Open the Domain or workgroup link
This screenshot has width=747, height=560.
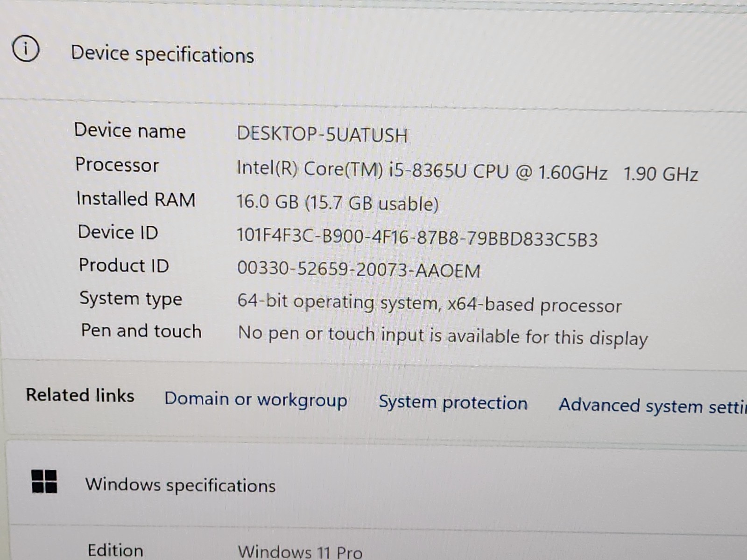(x=256, y=400)
